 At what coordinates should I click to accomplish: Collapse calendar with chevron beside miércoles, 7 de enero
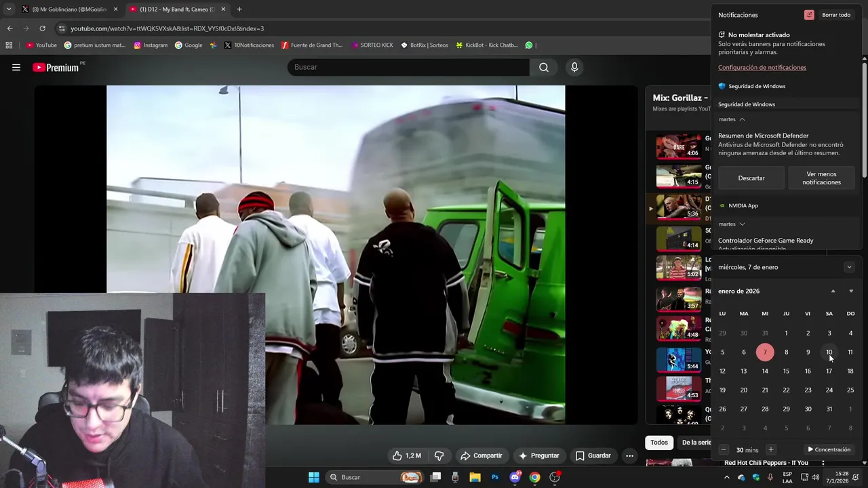pyautogui.click(x=849, y=267)
